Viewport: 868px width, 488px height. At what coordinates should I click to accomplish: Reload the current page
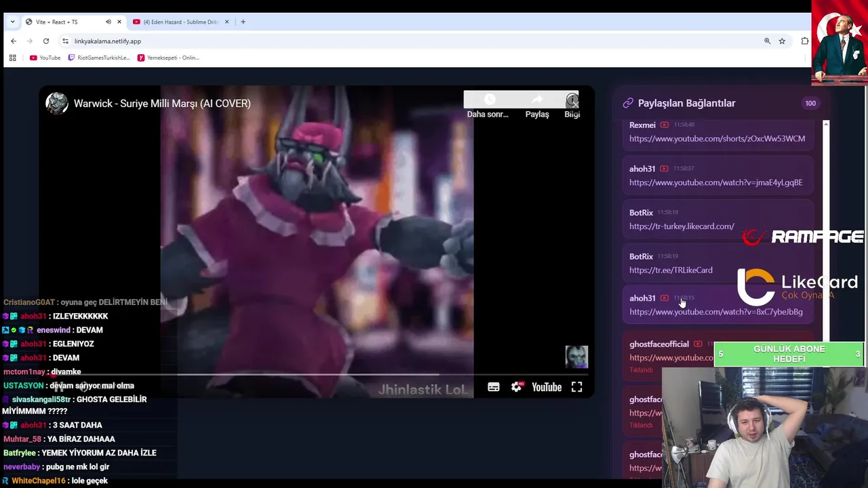(x=46, y=41)
